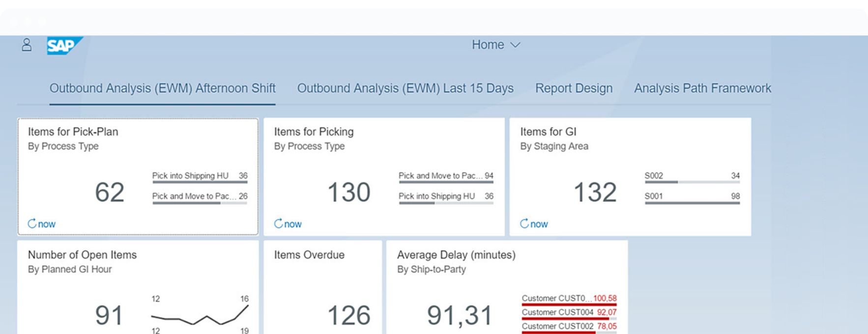Open Outbound Analysis Last 15 Days tab
868x334 pixels.
click(405, 88)
